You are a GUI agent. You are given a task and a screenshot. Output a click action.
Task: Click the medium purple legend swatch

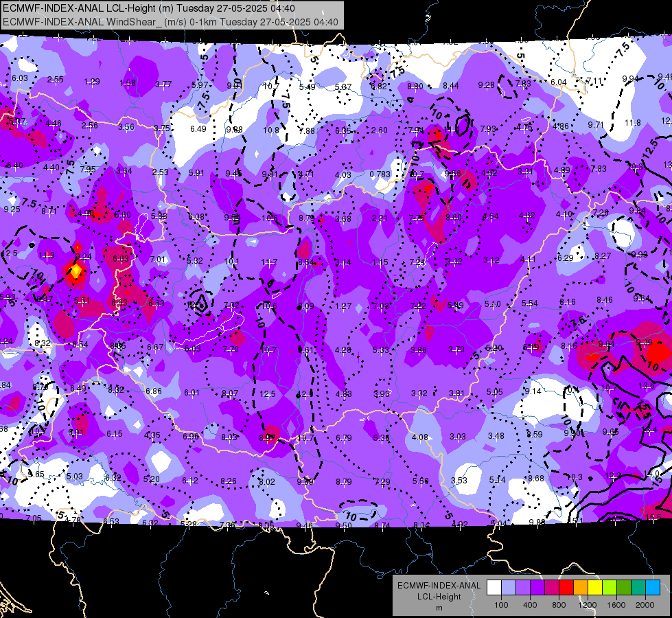[x=523, y=588]
